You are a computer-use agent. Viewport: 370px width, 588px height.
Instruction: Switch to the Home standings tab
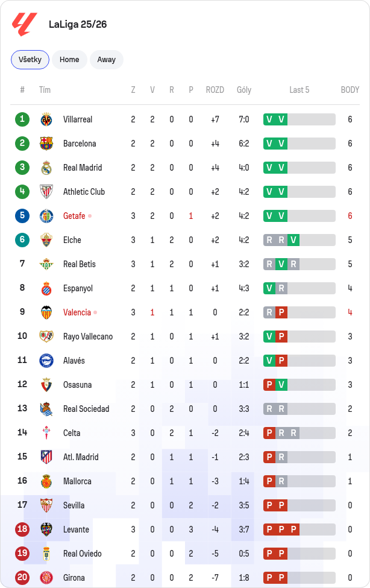(x=69, y=60)
